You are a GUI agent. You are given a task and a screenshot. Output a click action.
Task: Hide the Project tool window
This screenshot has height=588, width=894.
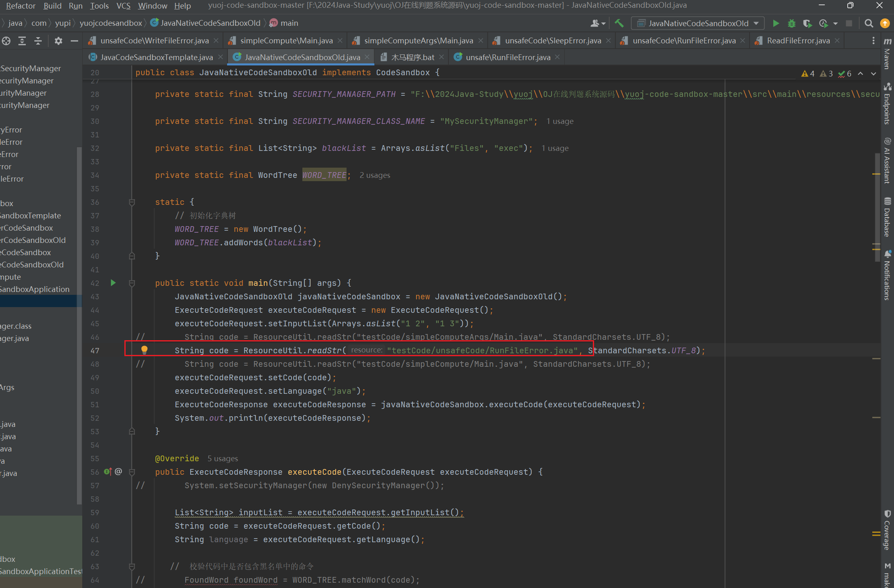(74, 41)
